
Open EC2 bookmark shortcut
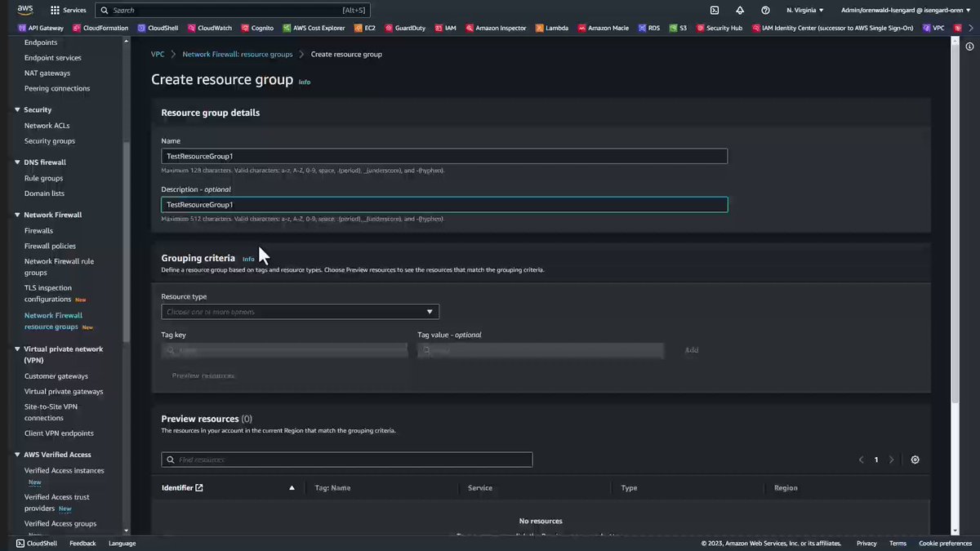tap(365, 28)
